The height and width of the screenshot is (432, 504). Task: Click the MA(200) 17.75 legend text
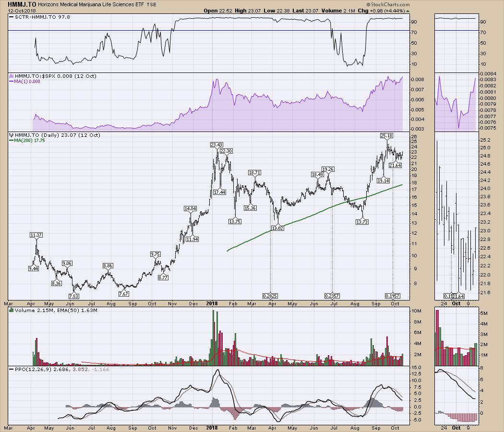click(29, 141)
